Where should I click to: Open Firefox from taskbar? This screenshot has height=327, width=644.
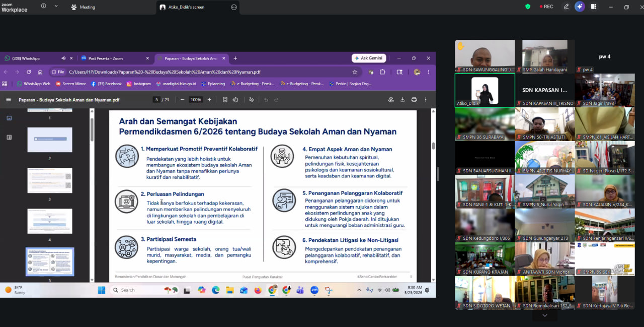258,290
